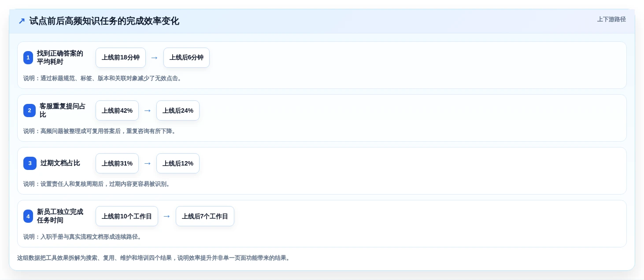Click the label 过期文档占比
644x280 pixels.
(x=60, y=163)
